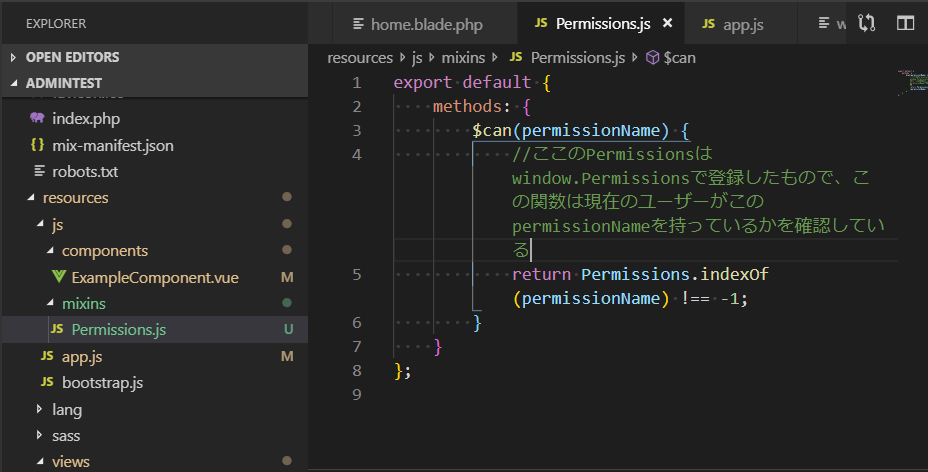Open ExampleComponent.vue file
Image resolution: width=928 pixels, height=472 pixels.
coord(155,277)
